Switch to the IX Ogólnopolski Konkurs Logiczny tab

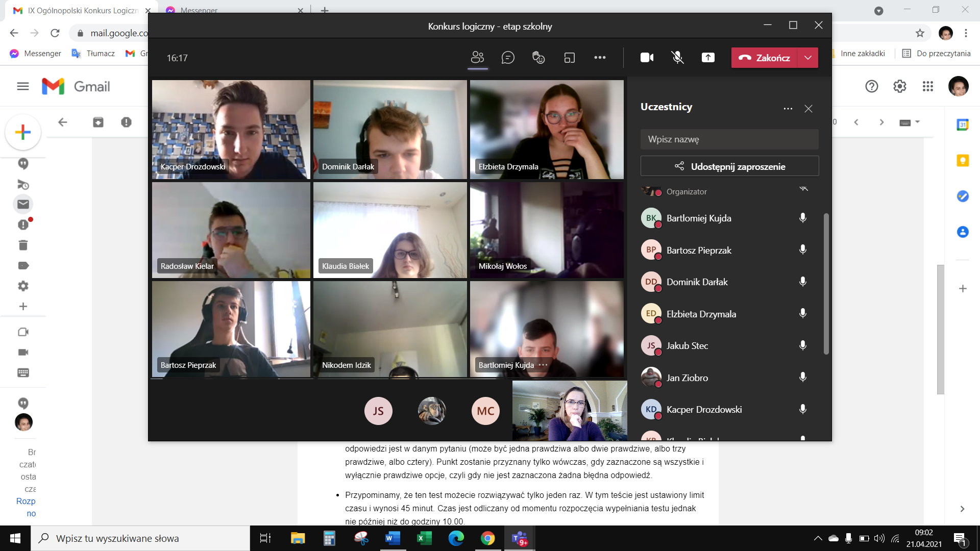click(82, 10)
